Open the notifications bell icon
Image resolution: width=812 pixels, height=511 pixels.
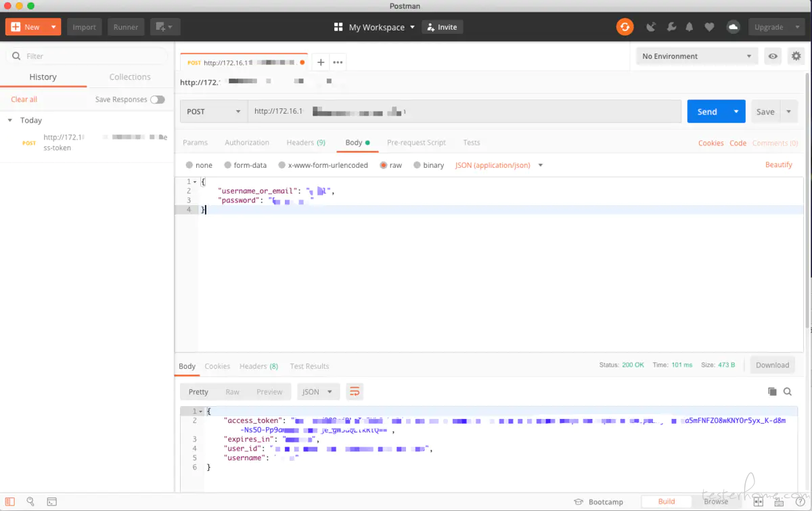(690, 27)
